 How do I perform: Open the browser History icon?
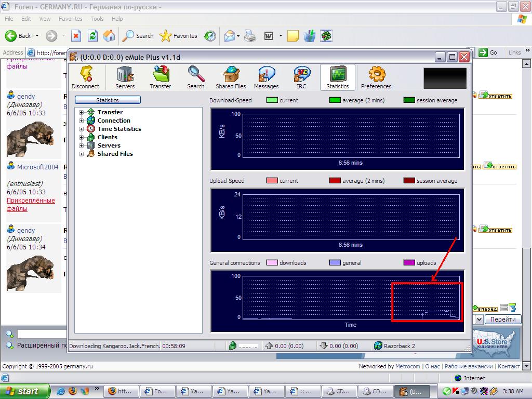[210, 36]
